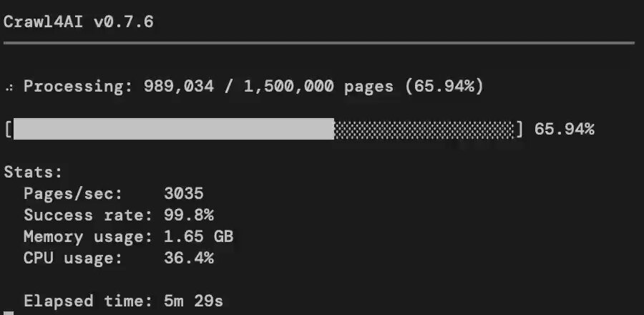Click the CPU usage value 36.4%
The height and width of the screenshot is (315, 644).
pos(188,258)
